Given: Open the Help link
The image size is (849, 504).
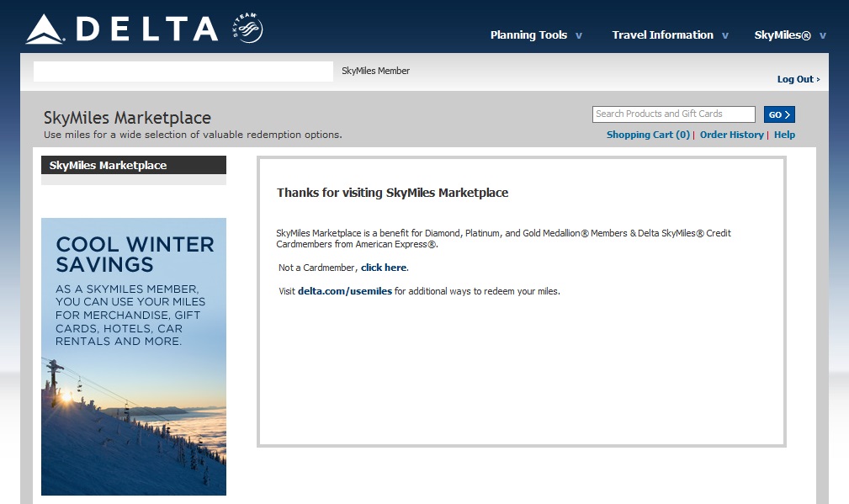Looking at the screenshot, I should click(784, 135).
